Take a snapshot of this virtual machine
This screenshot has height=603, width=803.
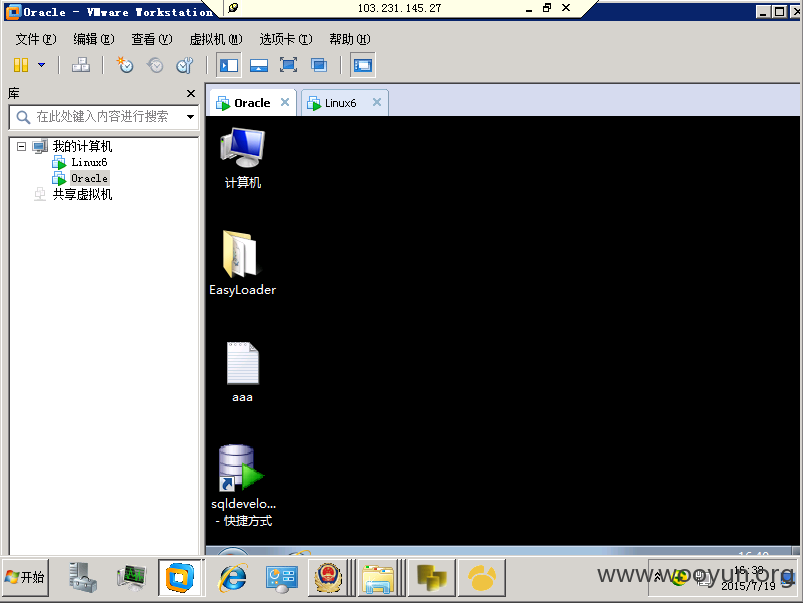[124, 65]
